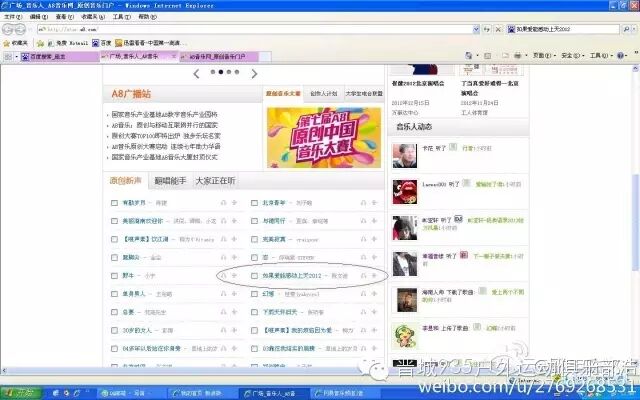
Task: Expand the print icon dropdown arrow
Action: click(x=526, y=56)
